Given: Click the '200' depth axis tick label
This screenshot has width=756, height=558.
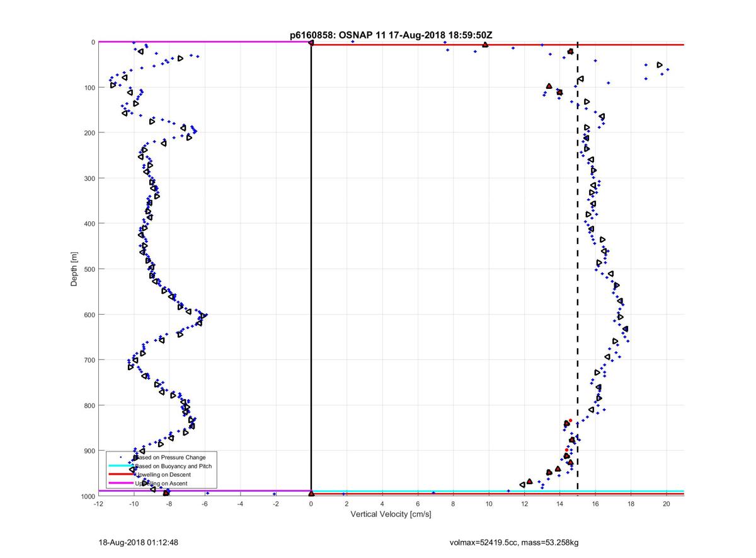Looking at the screenshot, I should (89, 133).
